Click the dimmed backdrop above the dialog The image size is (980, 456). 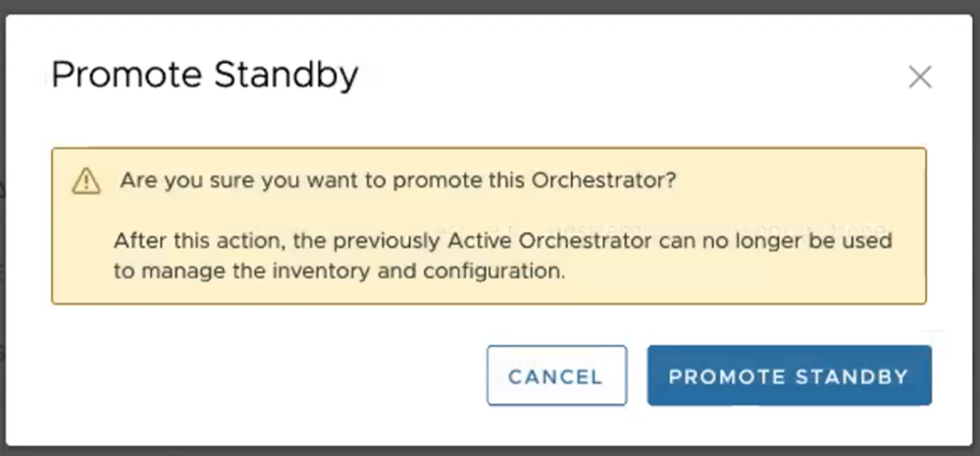click(x=490, y=6)
